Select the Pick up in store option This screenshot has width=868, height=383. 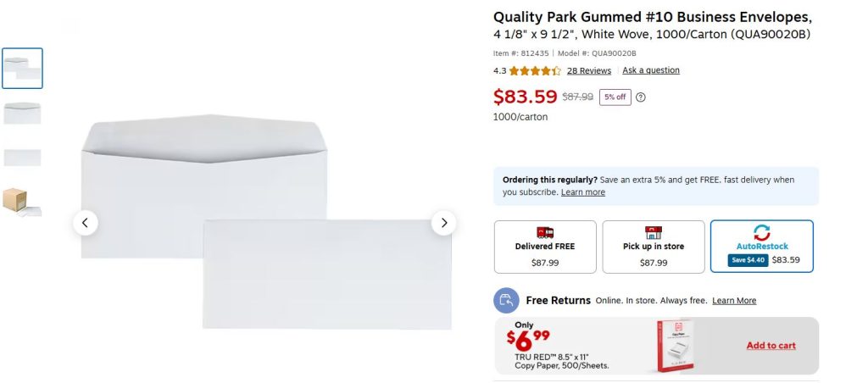(654, 247)
